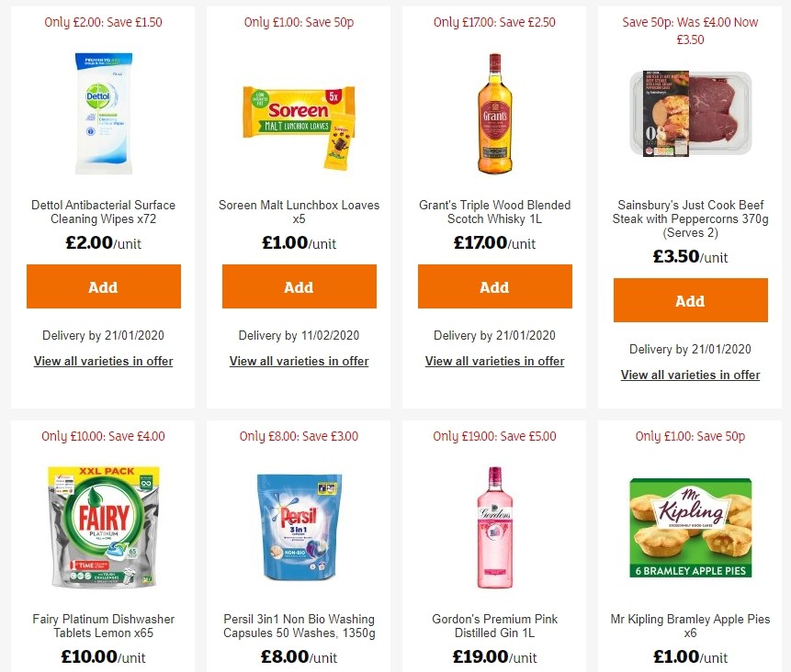The height and width of the screenshot is (672, 791).
Task: Open the Mr Kipling apple pies image
Action: tap(690, 528)
